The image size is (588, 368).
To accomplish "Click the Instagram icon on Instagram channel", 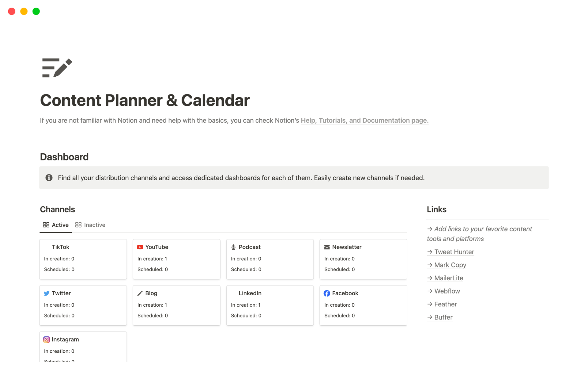I will [x=47, y=339].
